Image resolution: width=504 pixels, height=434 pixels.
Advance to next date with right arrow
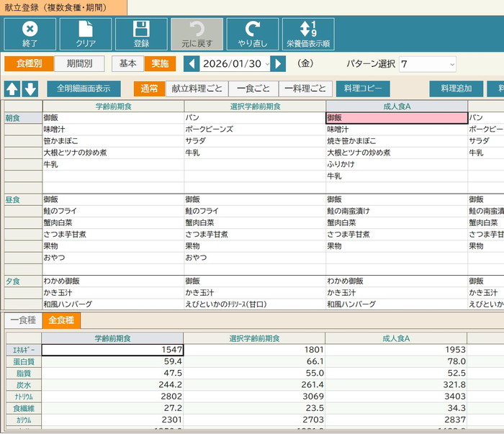278,64
